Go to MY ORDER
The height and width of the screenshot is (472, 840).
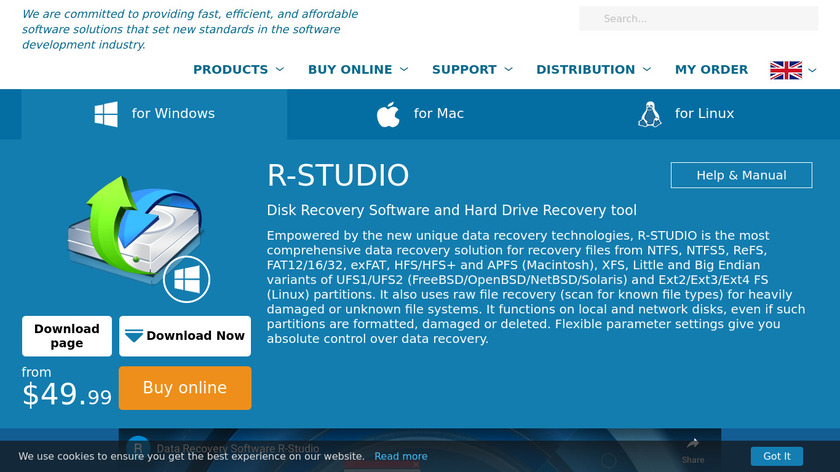click(x=711, y=70)
